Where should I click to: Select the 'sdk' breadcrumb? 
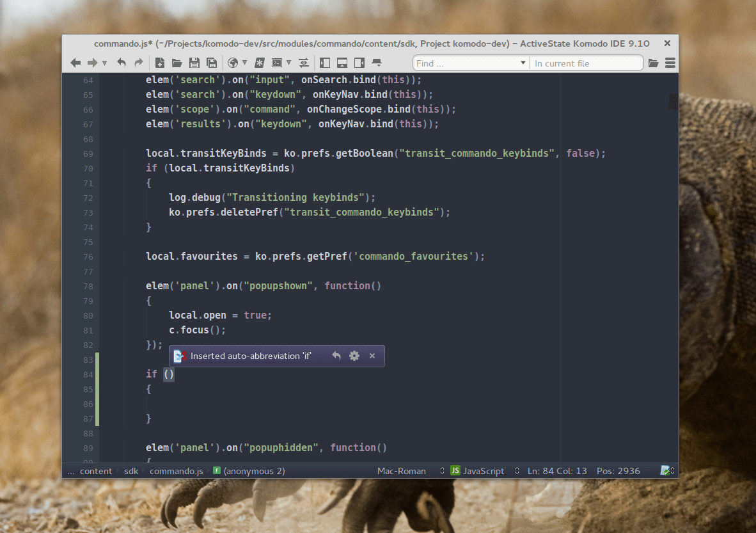point(131,472)
